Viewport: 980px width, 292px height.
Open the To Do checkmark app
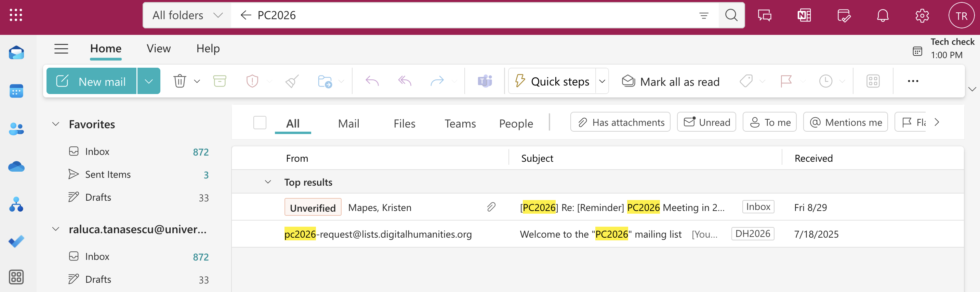pos(16,241)
